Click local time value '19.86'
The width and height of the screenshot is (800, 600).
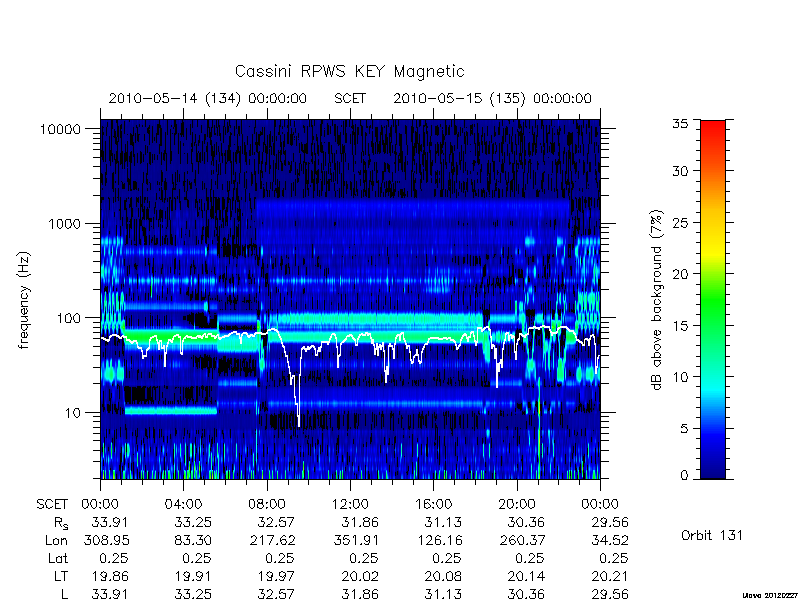110,577
